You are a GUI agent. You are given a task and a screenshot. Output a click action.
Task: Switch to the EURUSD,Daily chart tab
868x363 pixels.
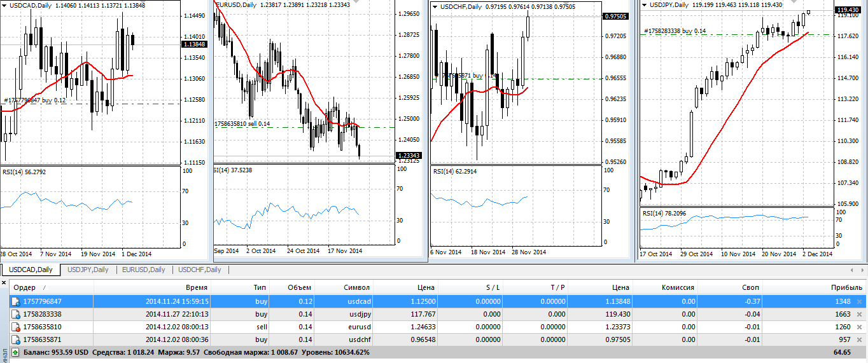144,270
